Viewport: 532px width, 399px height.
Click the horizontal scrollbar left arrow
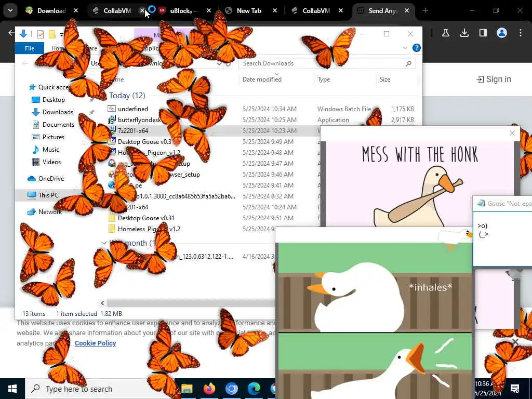[102, 303]
